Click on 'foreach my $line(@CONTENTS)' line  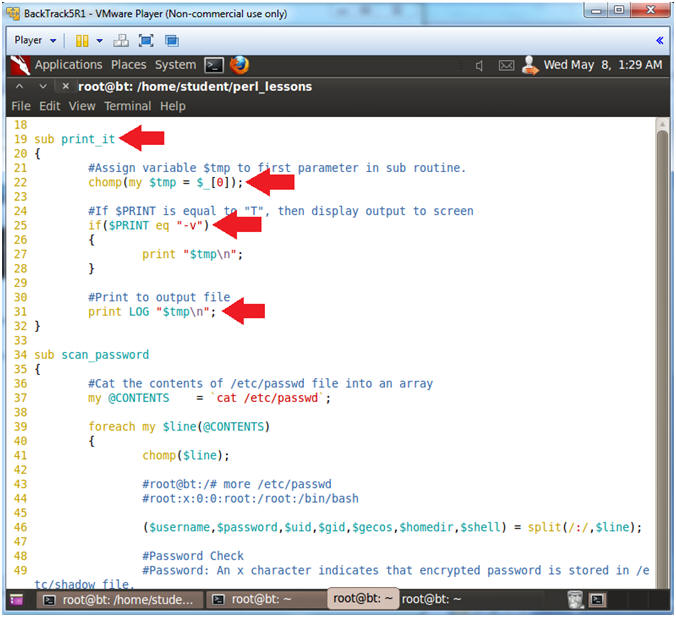179,426
